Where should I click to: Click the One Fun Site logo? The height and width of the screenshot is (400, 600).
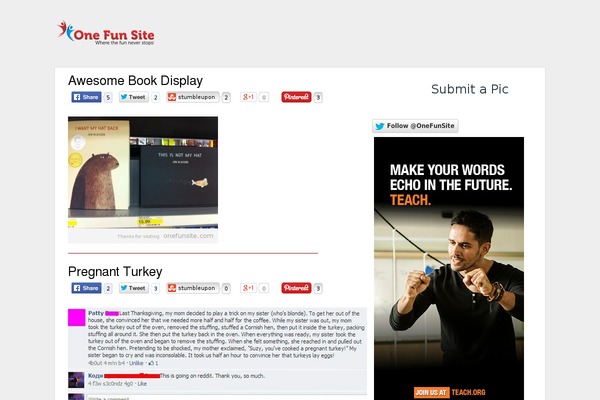106,33
